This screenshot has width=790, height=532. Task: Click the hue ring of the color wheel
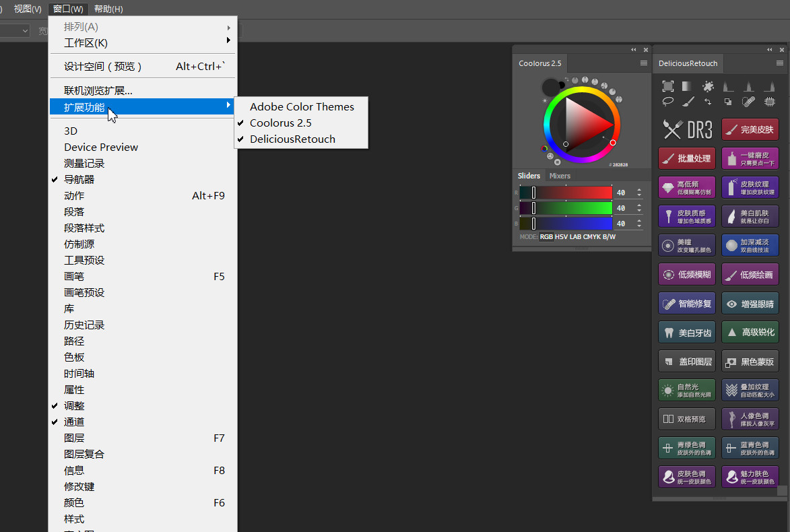point(582,89)
